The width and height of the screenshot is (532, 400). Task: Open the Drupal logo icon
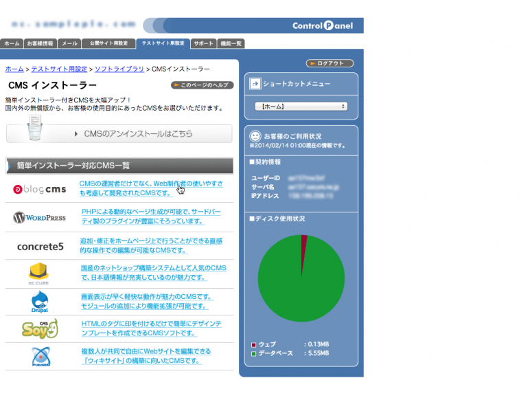pos(40,302)
